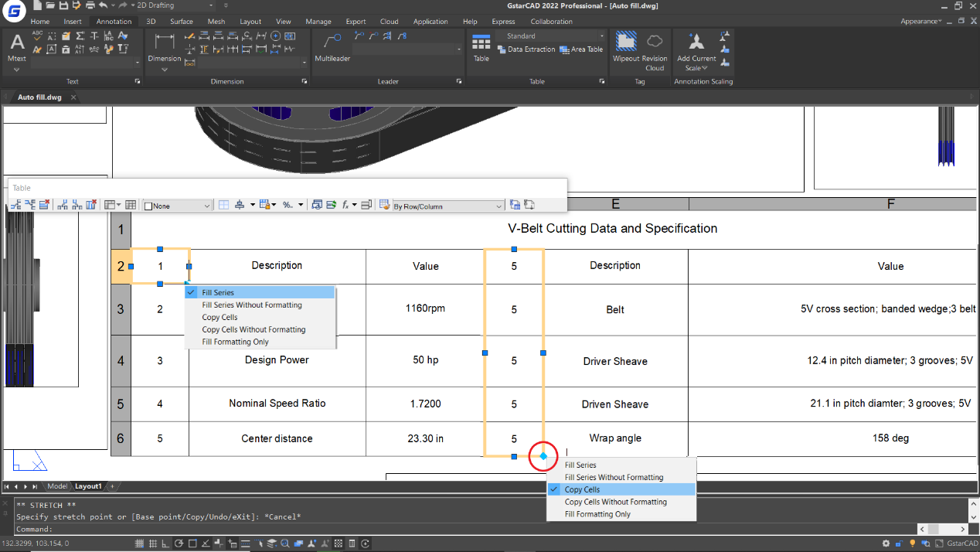The height and width of the screenshot is (552, 980).
Task: Click Data Extraction in the Table panel
Action: 526,49
